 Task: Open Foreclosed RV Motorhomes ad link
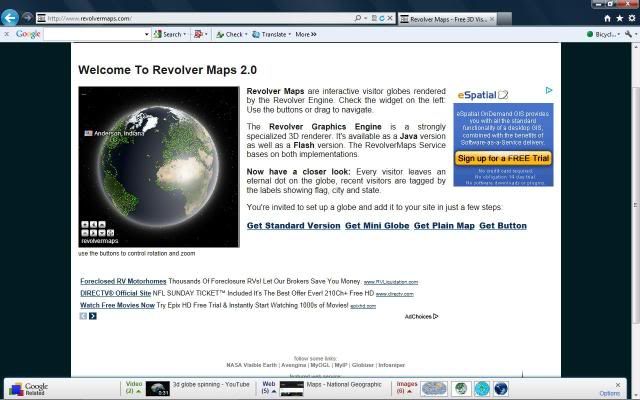123,281
